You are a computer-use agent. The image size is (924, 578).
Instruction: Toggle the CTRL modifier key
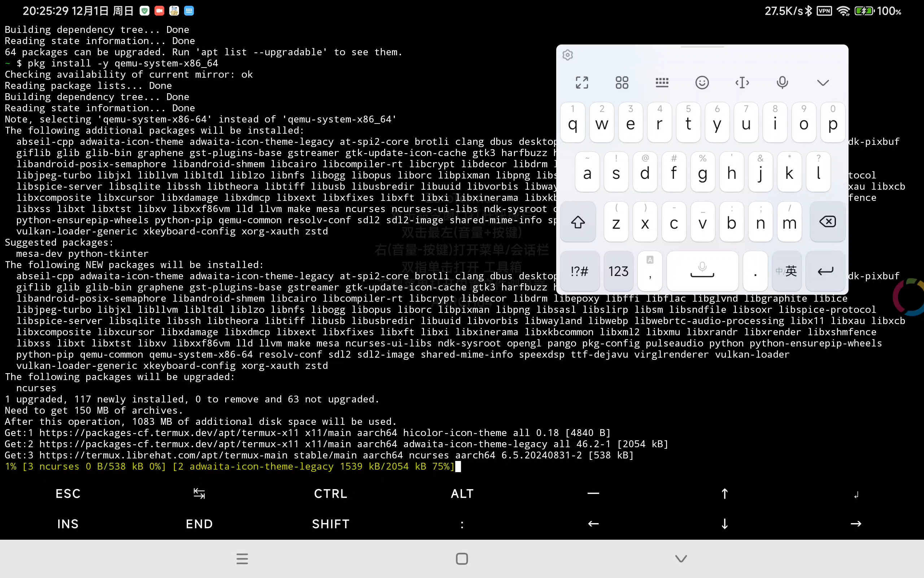coord(331,493)
